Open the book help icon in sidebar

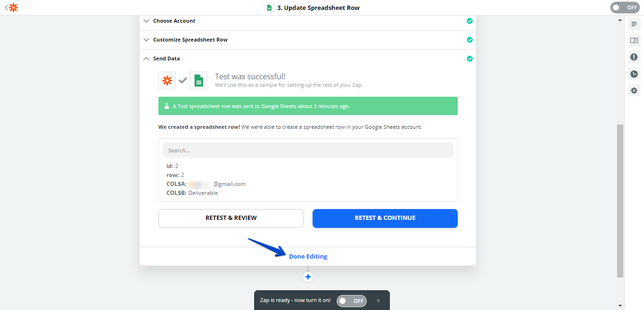634,41
